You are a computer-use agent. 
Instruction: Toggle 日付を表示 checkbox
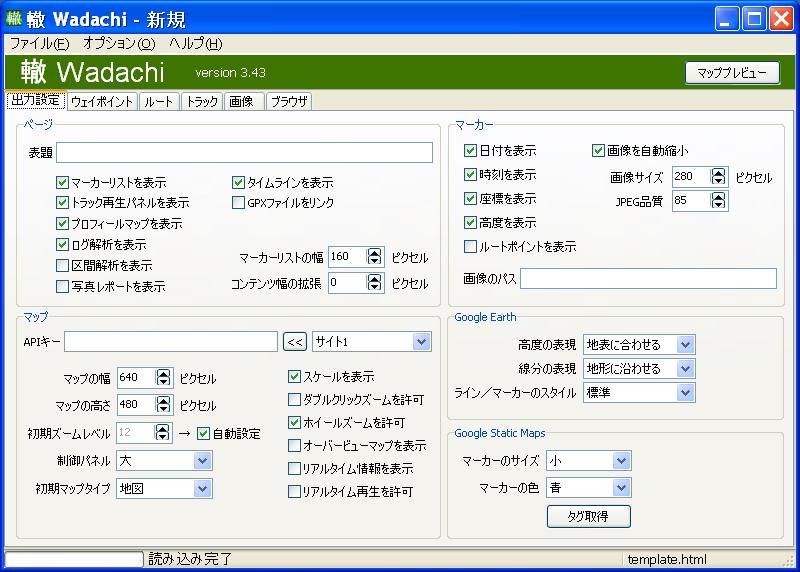[470, 150]
